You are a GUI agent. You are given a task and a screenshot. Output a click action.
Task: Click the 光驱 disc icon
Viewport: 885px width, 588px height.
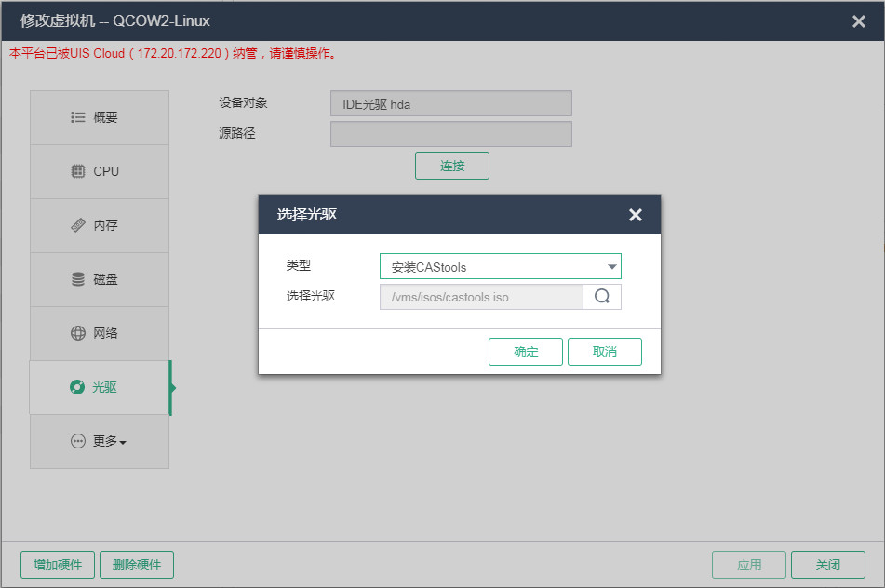point(77,387)
